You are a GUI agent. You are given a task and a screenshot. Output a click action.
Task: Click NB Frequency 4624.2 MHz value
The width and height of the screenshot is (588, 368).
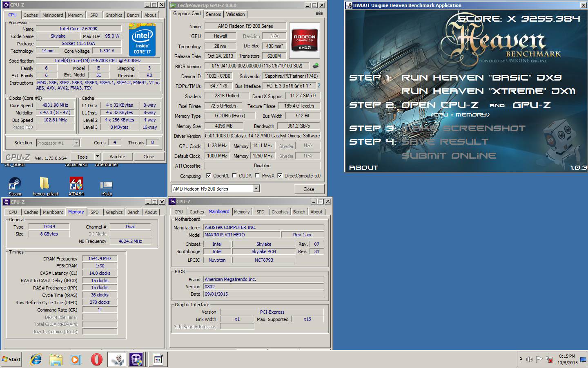pyautogui.click(x=130, y=241)
